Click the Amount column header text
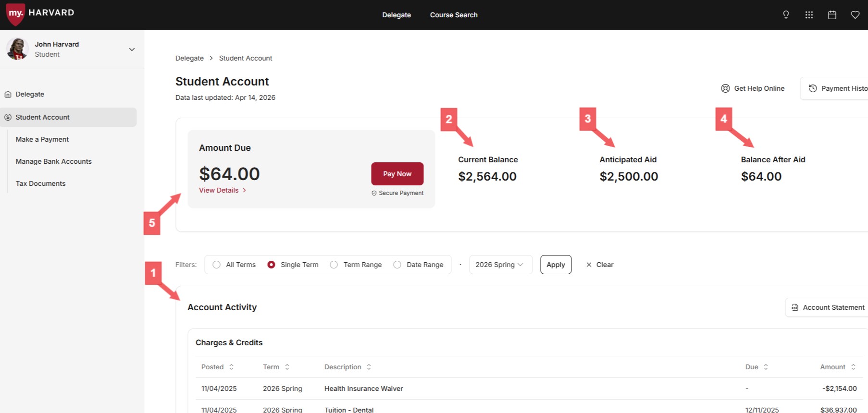Viewport: 868px width, 413px height. 832,367
